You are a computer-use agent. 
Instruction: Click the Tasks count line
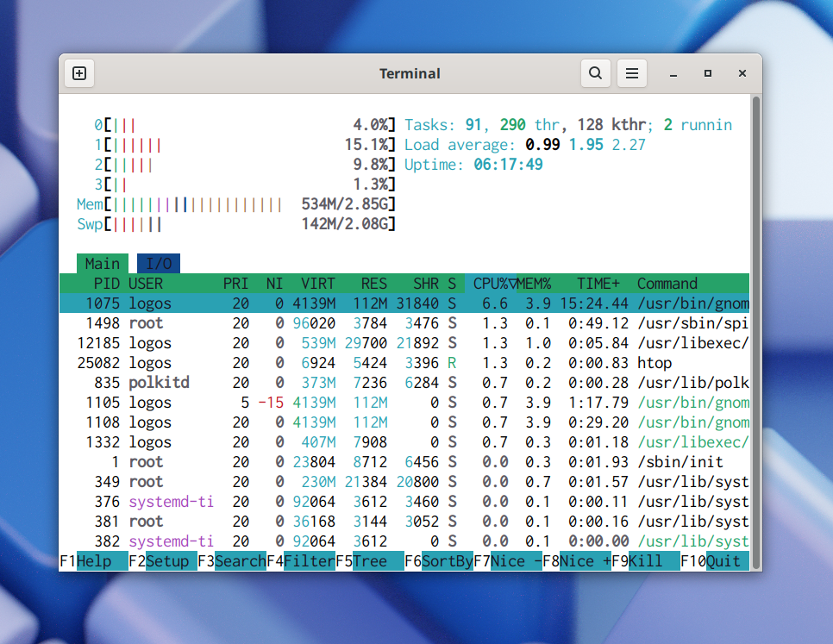[568, 125]
